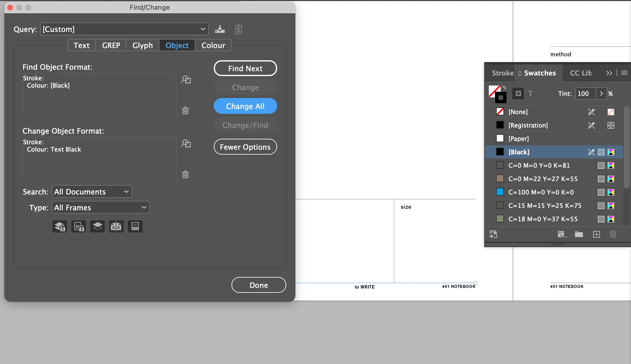Image resolution: width=631 pixels, height=364 pixels.
Task: Open the Query dropdown
Action: pos(124,29)
